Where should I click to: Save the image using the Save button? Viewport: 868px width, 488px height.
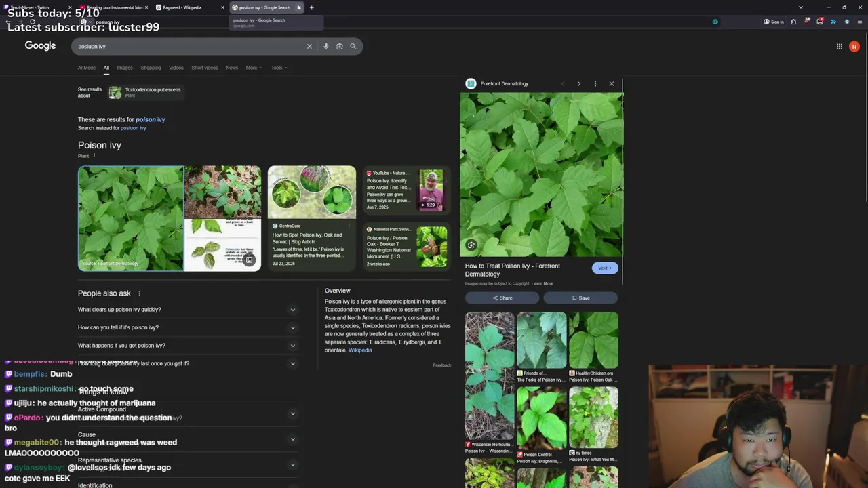580,298
